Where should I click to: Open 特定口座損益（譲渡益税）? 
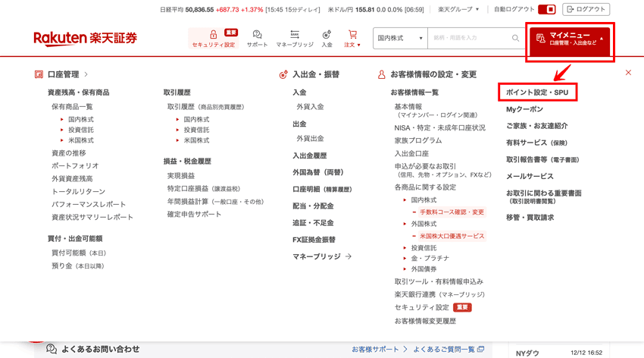click(x=203, y=189)
